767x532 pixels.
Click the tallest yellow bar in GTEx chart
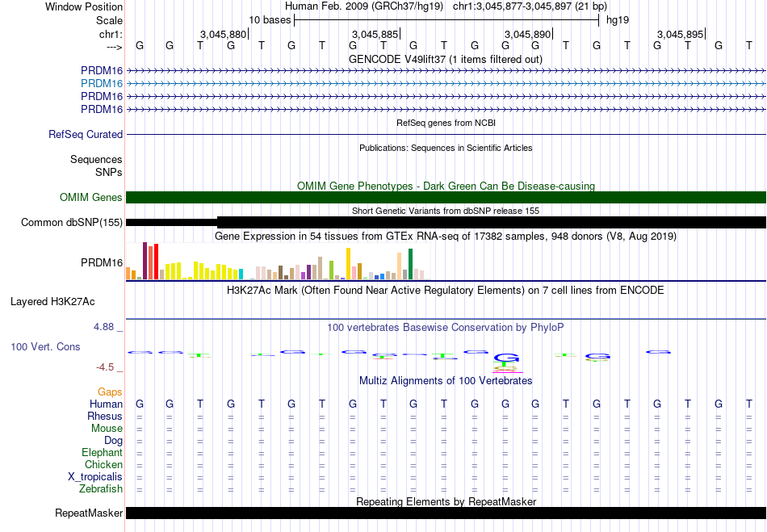(348, 263)
